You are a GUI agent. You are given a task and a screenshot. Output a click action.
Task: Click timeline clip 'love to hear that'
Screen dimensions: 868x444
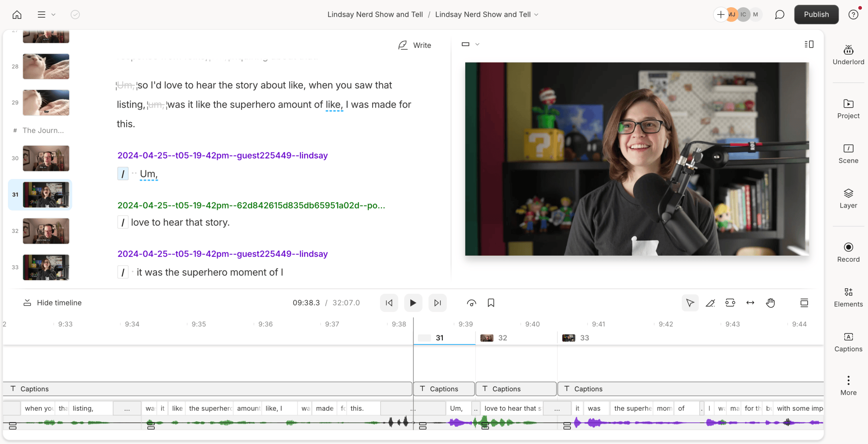coord(512,408)
